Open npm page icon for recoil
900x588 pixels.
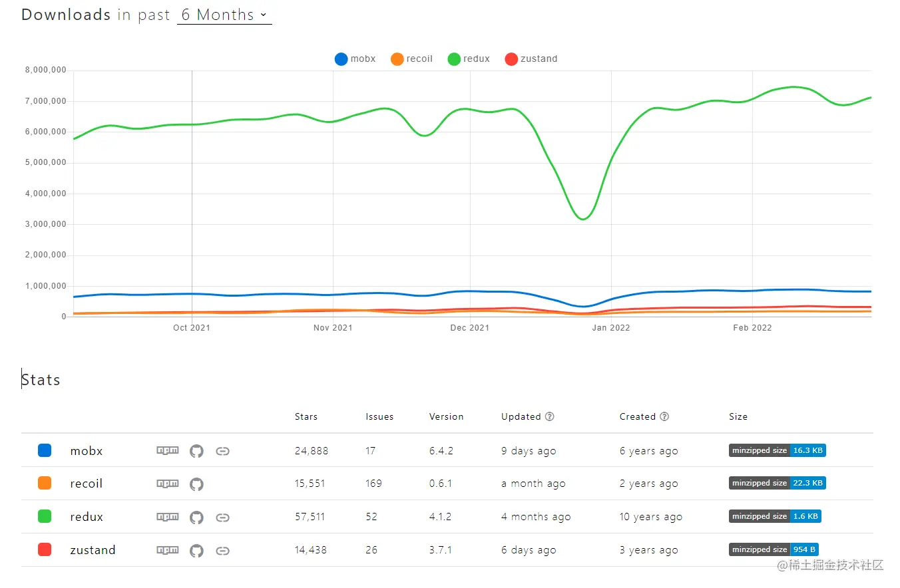(x=168, y=484)
